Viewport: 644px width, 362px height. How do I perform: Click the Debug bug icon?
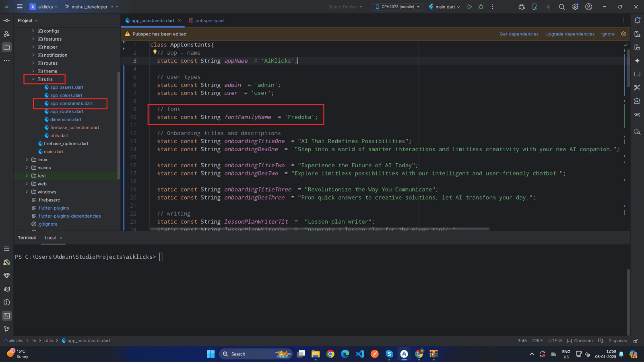coord(481,7)
